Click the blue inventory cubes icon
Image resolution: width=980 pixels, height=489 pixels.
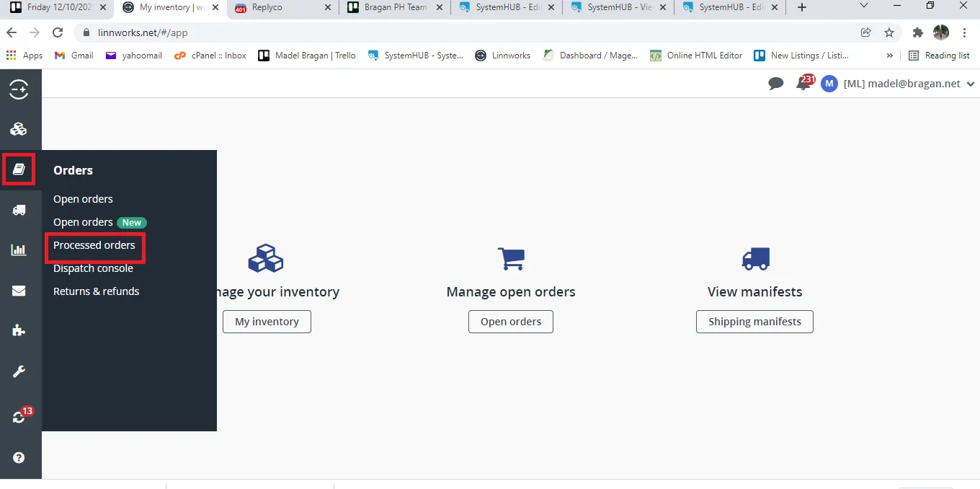coord(266,258)
